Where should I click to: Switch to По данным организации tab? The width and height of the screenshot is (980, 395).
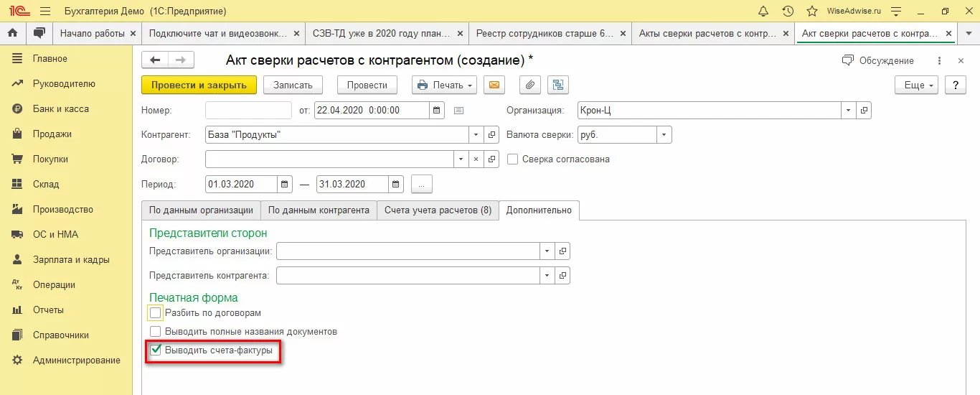click(x=201, y=210)
